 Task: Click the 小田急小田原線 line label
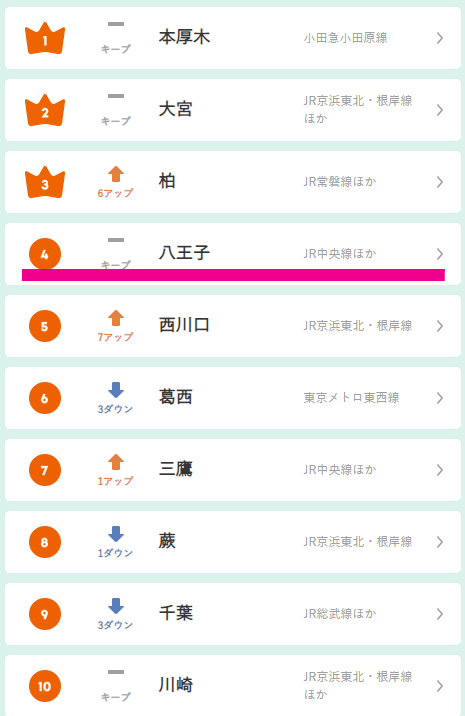345,38
